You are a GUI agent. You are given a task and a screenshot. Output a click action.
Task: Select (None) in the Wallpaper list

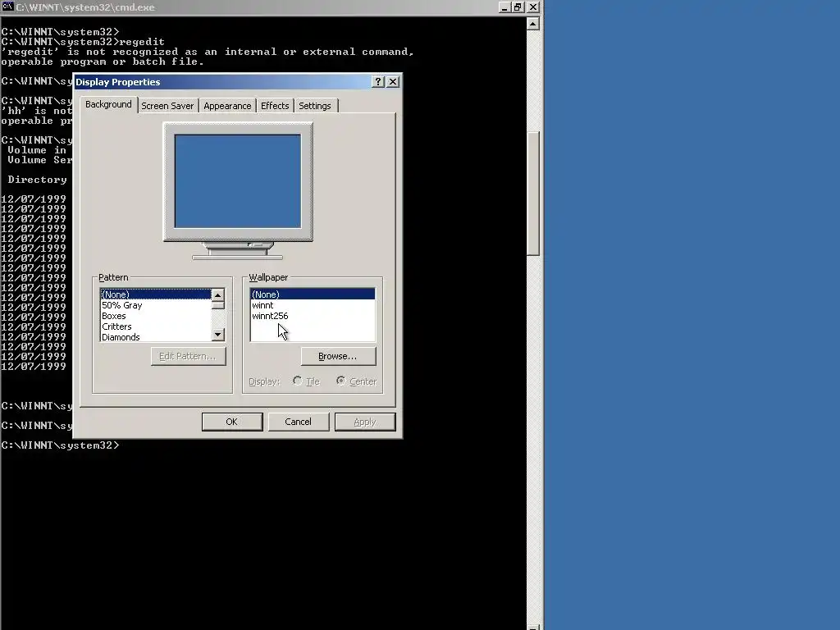tap(313, 294)
